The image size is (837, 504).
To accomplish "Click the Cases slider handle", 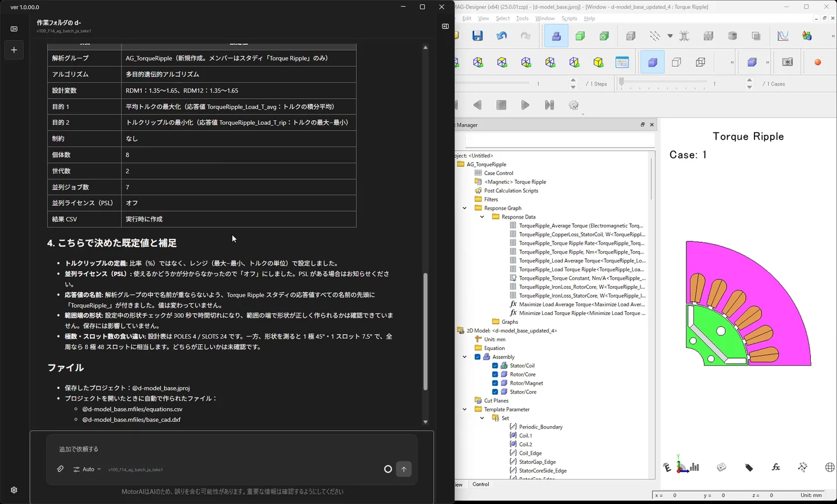I will point(621,83).
